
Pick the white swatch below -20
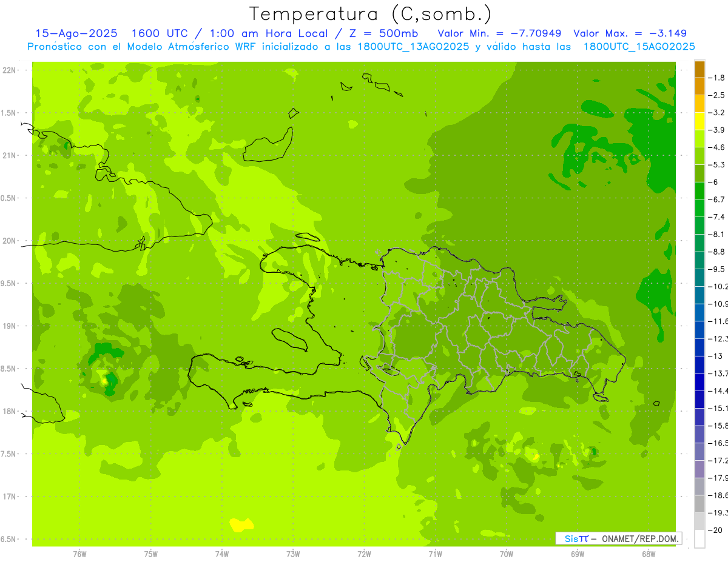[699, 538]
